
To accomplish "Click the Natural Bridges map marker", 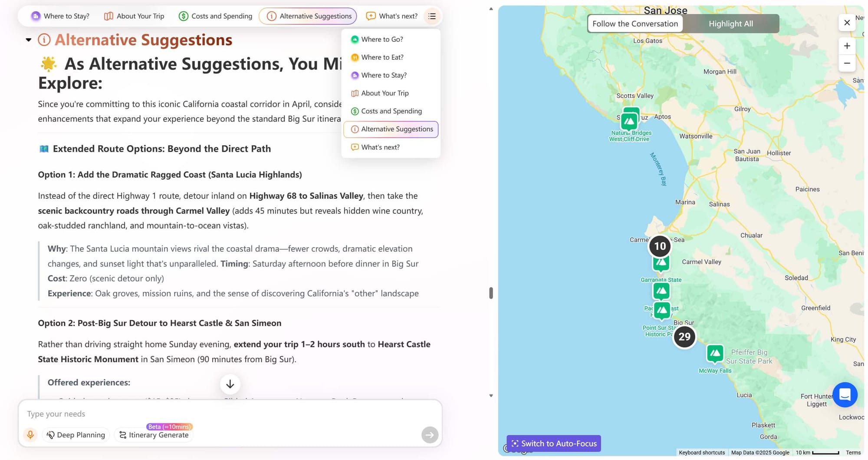I will point(629,122).
